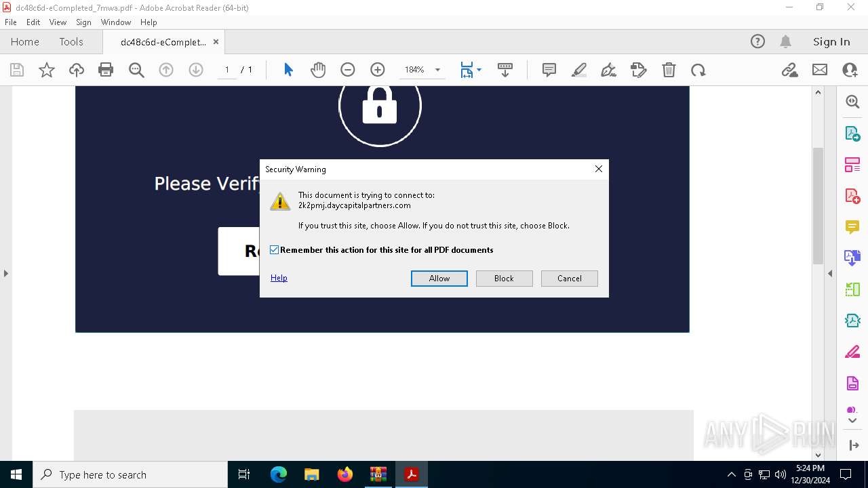Go to previous page with the up arrow
Image resolution: width=868 pixels, height=488 pixels.
(x=166, y=70)
